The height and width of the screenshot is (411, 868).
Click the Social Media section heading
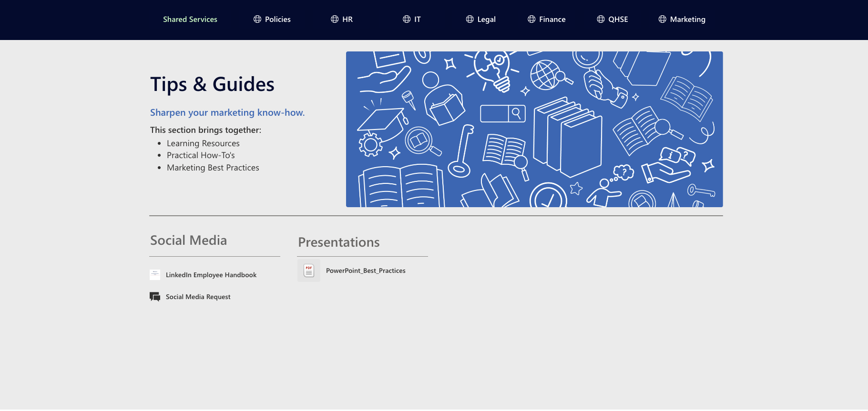189,240
